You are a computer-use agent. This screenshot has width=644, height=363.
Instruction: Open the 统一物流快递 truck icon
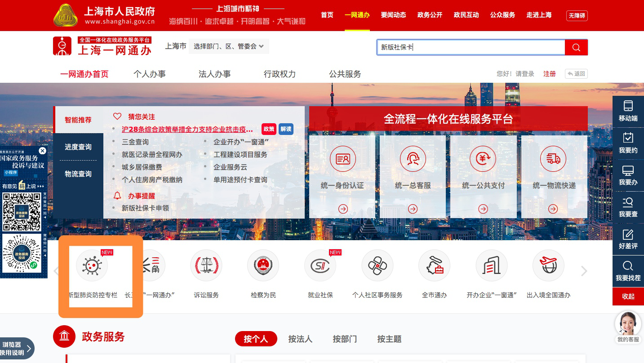(553, 159)
